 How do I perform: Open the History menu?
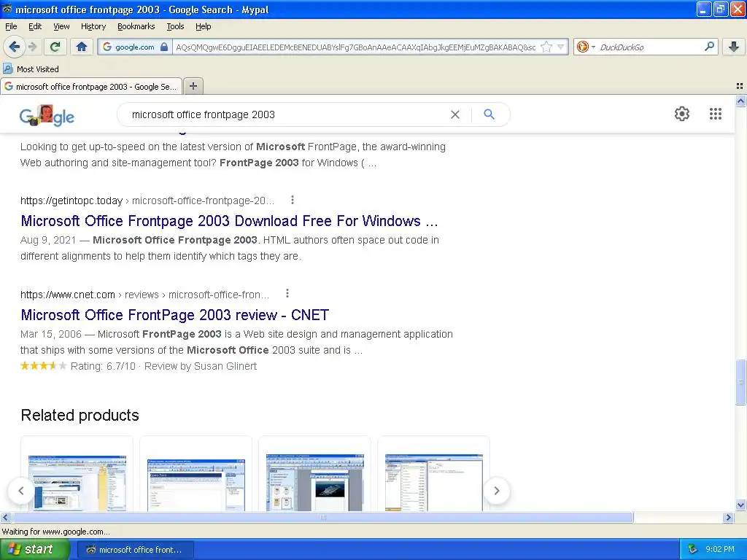[x=93, y=26]
